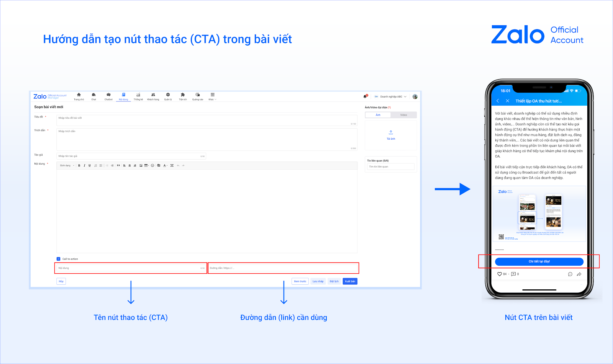Screen dimensions: 613x364
Task: Open the Khách hàng tab
Action: tap(153, 96)
